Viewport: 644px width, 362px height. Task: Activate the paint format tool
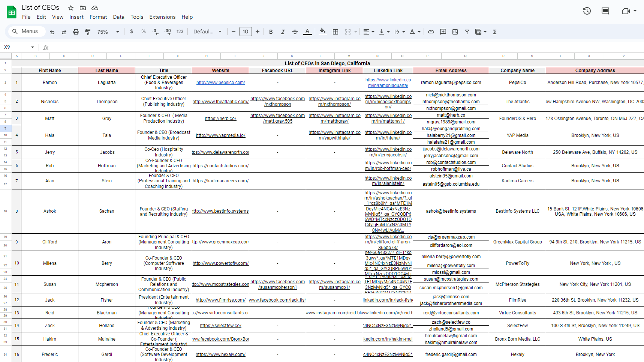click(88, 32)
